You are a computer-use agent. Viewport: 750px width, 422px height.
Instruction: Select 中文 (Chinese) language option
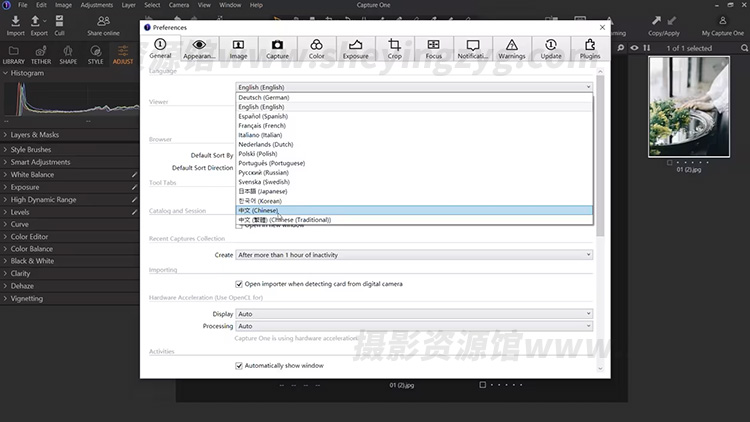[258, 211]
